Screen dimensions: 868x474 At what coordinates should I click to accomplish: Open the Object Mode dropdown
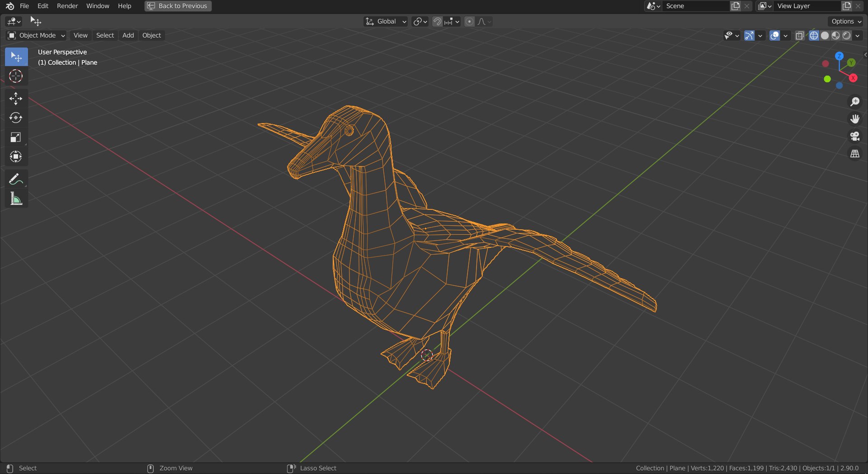coord(36,35)
